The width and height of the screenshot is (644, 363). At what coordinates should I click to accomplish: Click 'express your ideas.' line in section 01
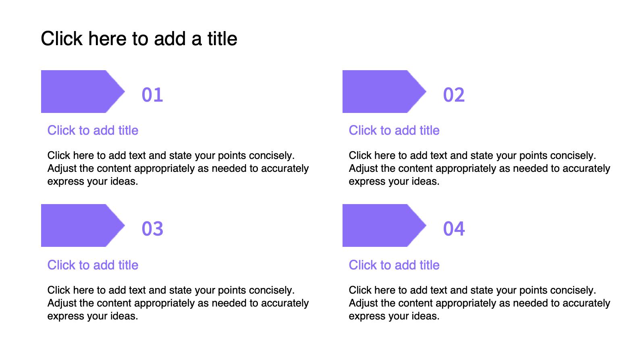(x=93, y=181)
